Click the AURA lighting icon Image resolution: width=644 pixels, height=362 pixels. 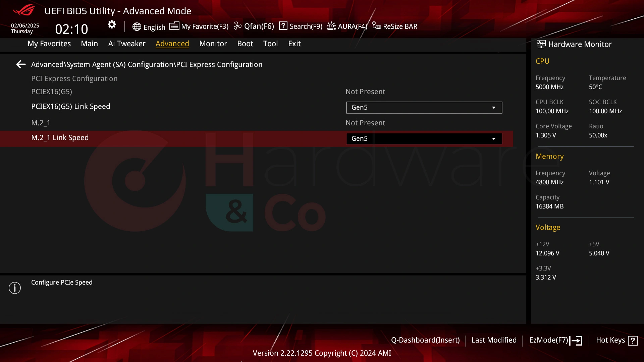331,26
